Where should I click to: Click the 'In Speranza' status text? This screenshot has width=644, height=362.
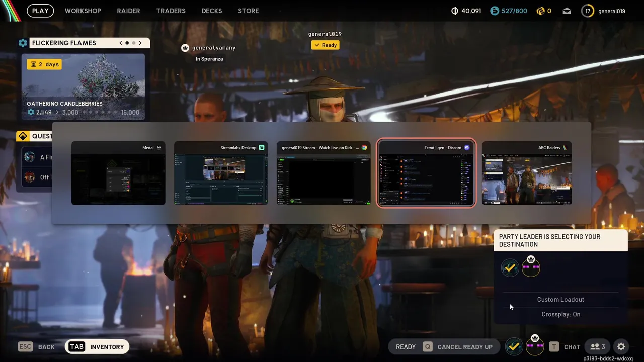tap(209, 59)
